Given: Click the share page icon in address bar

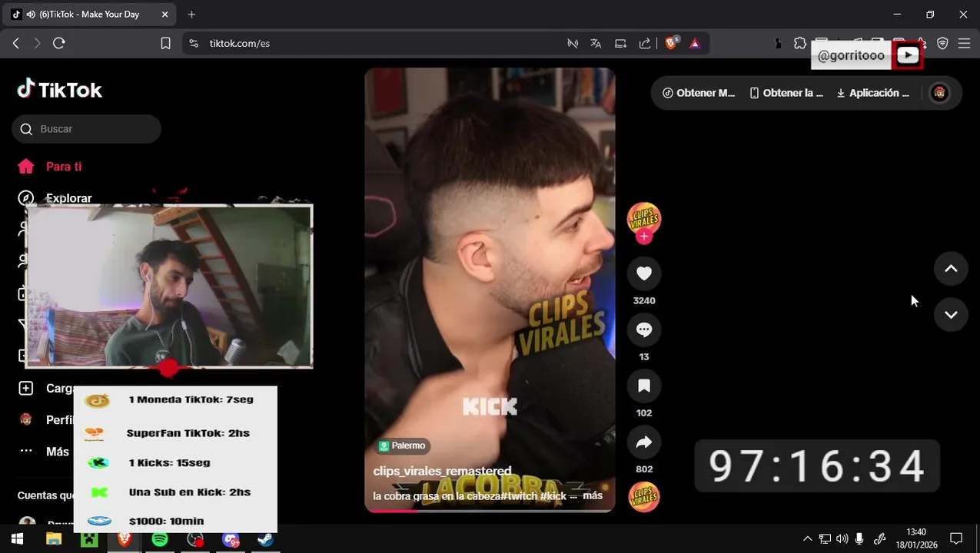Looking at the screenshot, I should pyautogui.click(x=645, y=44).
